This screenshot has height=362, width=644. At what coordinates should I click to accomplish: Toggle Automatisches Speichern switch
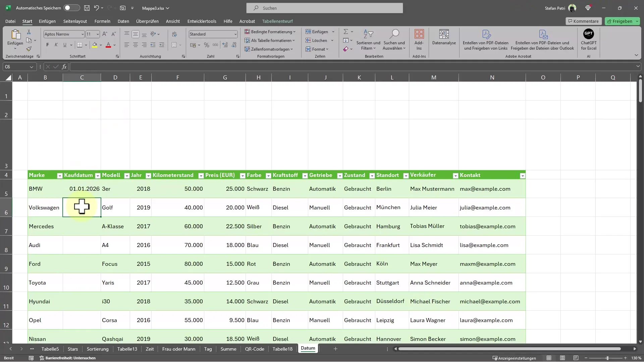[70, 7]
